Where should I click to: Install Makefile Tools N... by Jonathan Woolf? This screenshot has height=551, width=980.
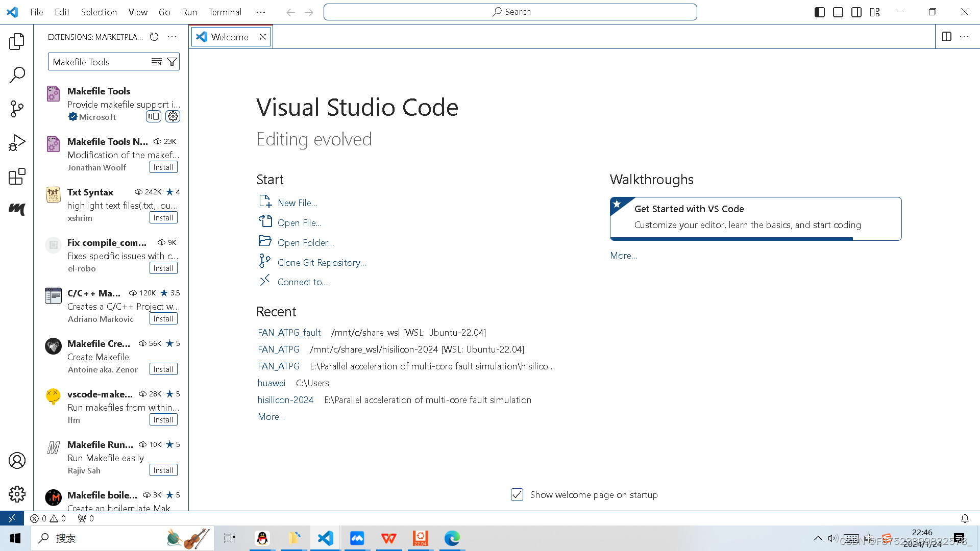pos(163,167)
